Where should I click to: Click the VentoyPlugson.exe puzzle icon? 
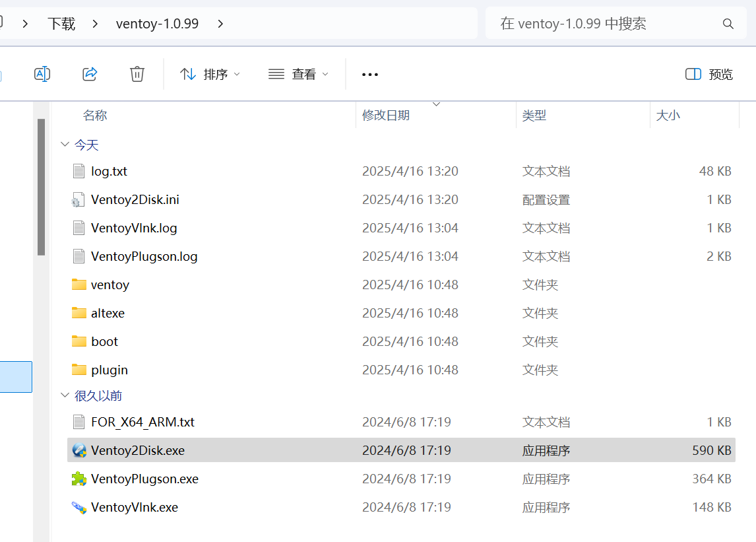[x=79, y=479]
